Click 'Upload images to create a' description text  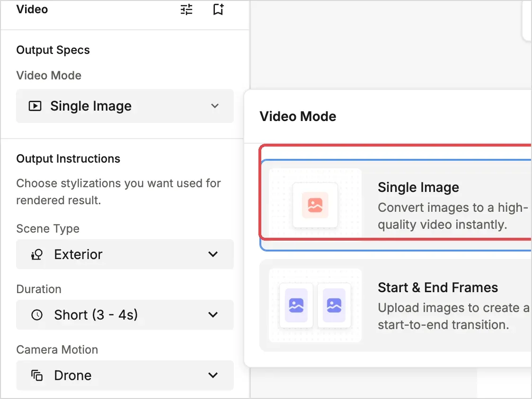tap(453, 316)
